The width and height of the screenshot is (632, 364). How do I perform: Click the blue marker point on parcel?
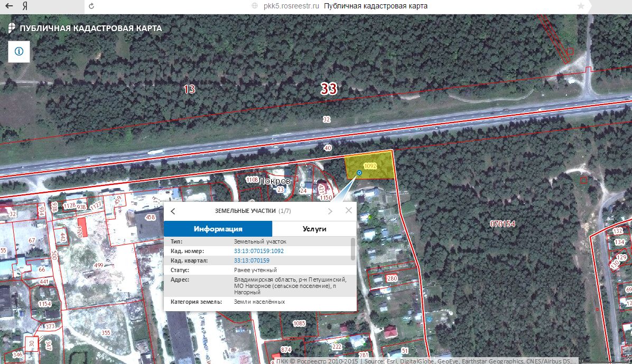coord(359,173)
